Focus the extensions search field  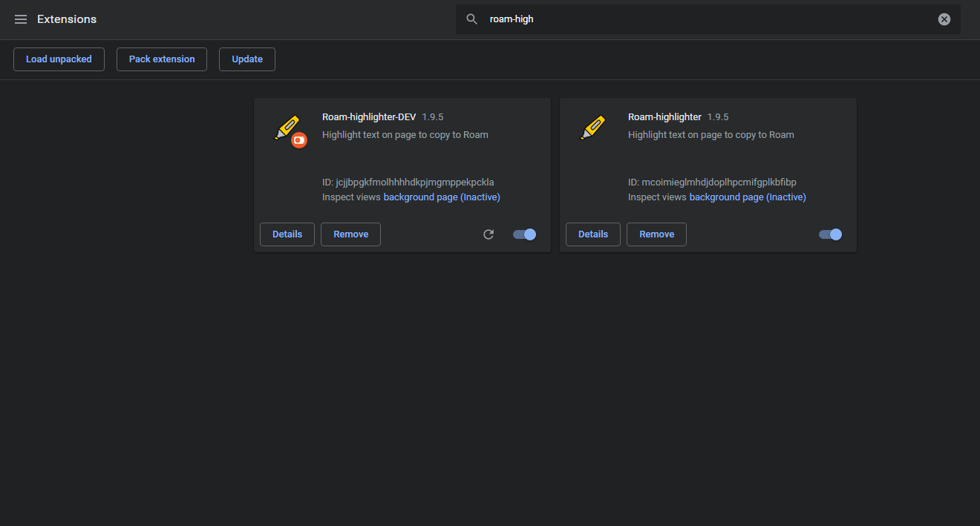click(x=705, y=19)
